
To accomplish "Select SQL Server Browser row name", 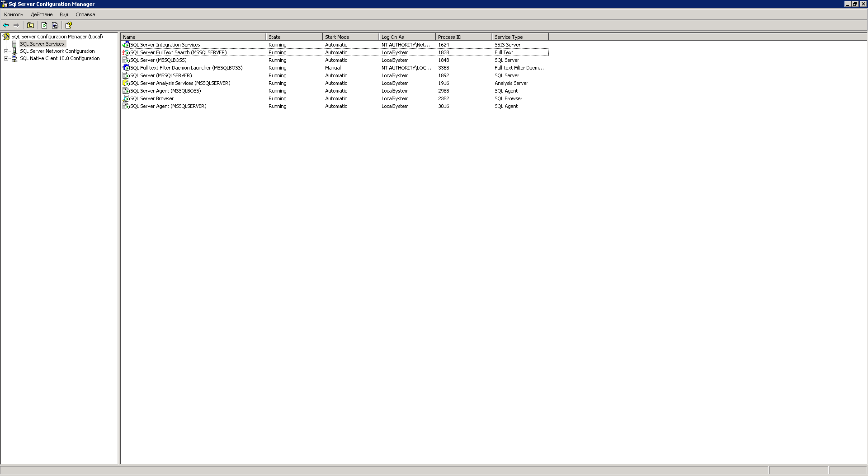I will pos(152,98).
